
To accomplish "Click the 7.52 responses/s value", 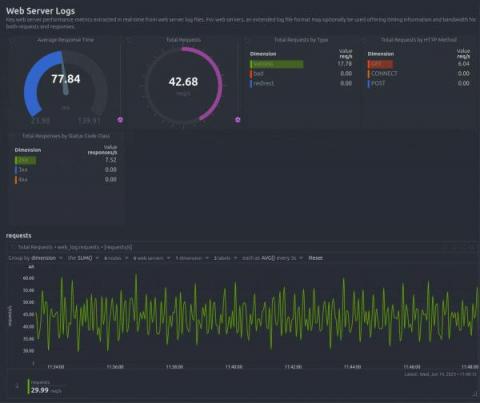I will coord(111,160).
